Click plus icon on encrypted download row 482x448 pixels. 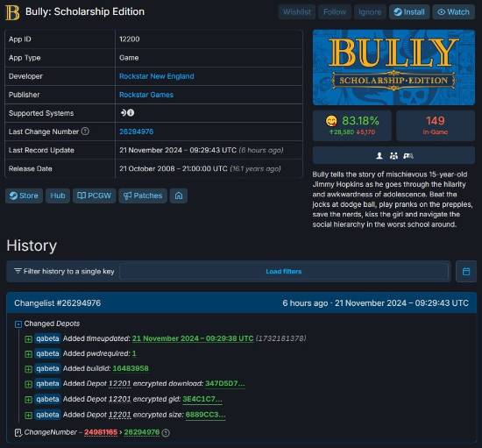[28, 384]
